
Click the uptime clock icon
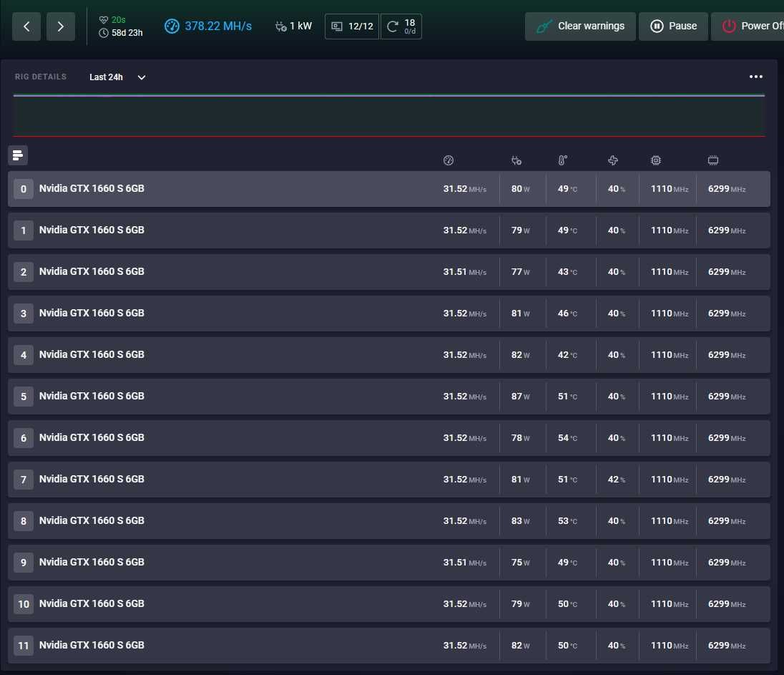104,33
